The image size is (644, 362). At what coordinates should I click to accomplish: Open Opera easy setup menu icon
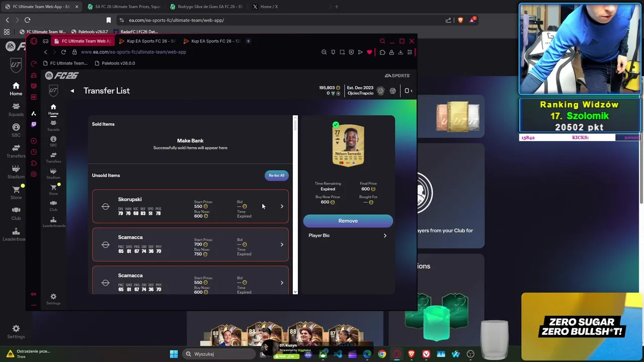410,52
